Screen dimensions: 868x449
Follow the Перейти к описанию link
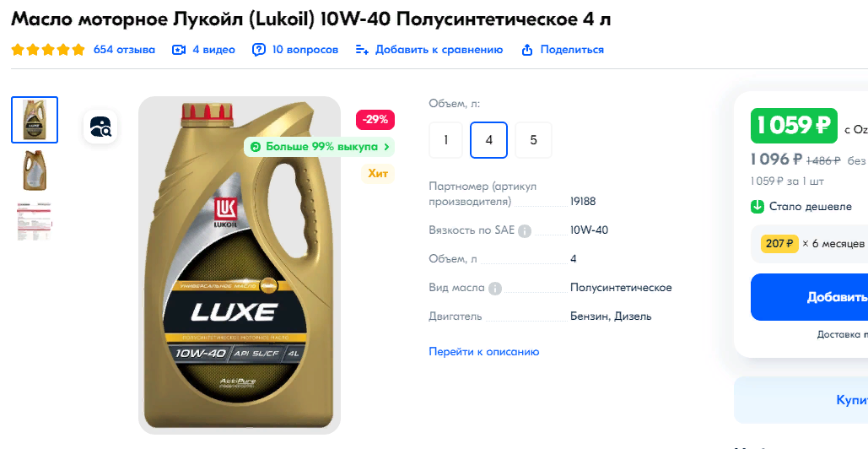(x=484, y=352)
